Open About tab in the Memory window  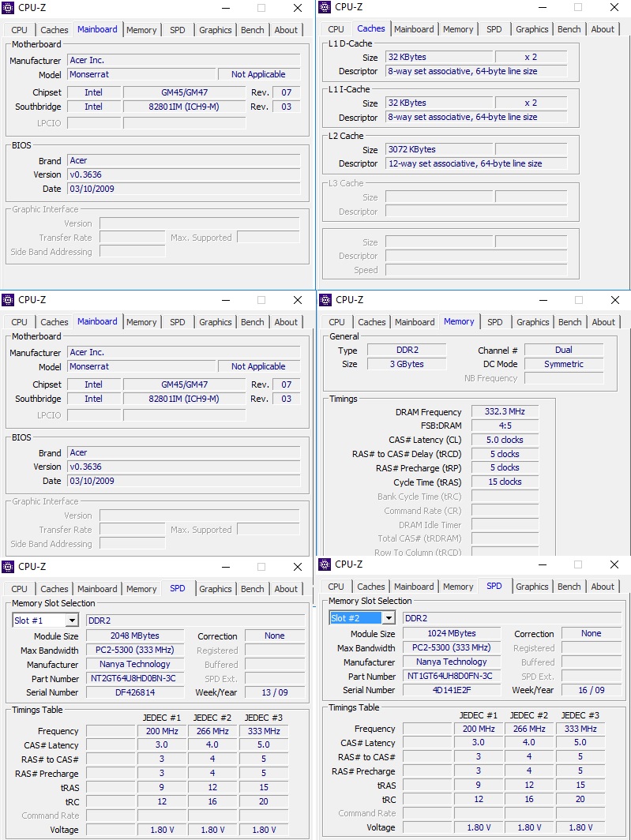(603, 322)
